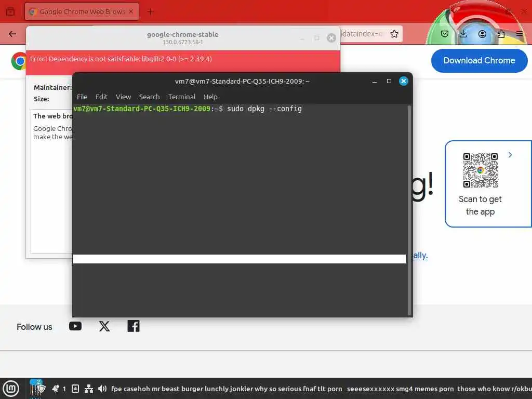The height and width of the screenshot is (399, 532).
Task: Open removable drives tray icon
Action: coord(75,389)
